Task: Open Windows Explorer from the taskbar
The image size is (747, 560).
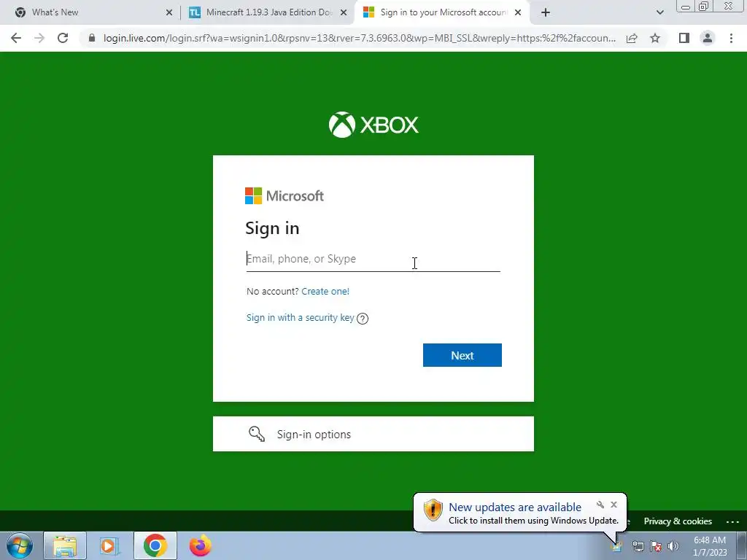Action: click(x=65, y=545)
